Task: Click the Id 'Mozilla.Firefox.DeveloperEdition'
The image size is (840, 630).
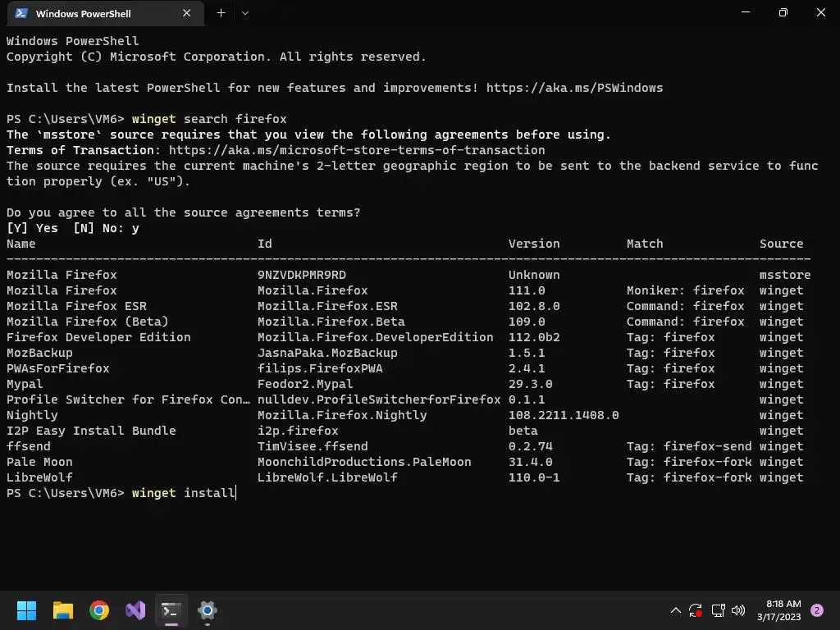Action: [x=375, y=337]
